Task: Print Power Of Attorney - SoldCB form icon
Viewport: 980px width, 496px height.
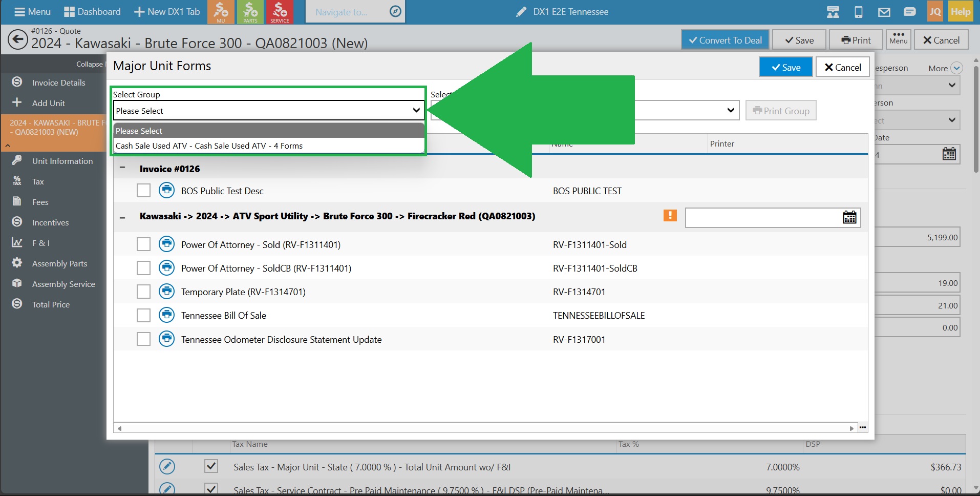Action: pos(166,267)
